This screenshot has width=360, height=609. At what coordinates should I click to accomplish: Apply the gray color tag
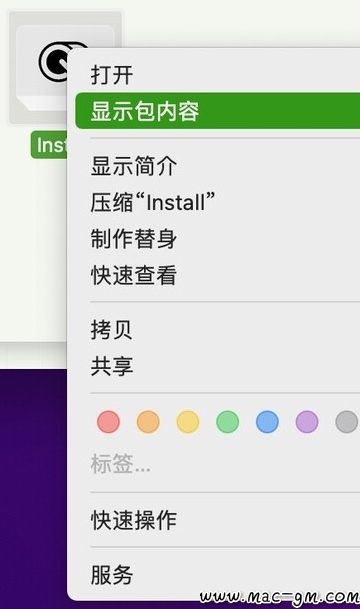(347, 422)
